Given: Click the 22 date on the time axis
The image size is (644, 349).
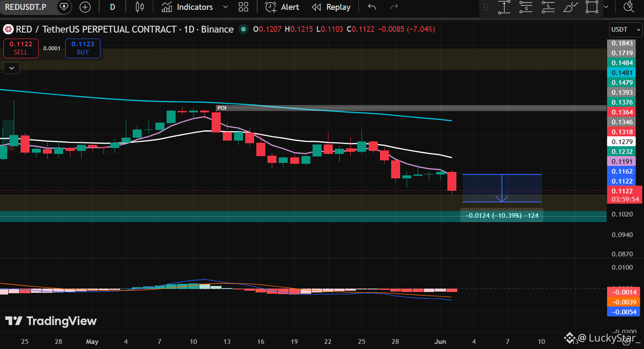Looking at the screenshot, I should (x=328, y=342).
